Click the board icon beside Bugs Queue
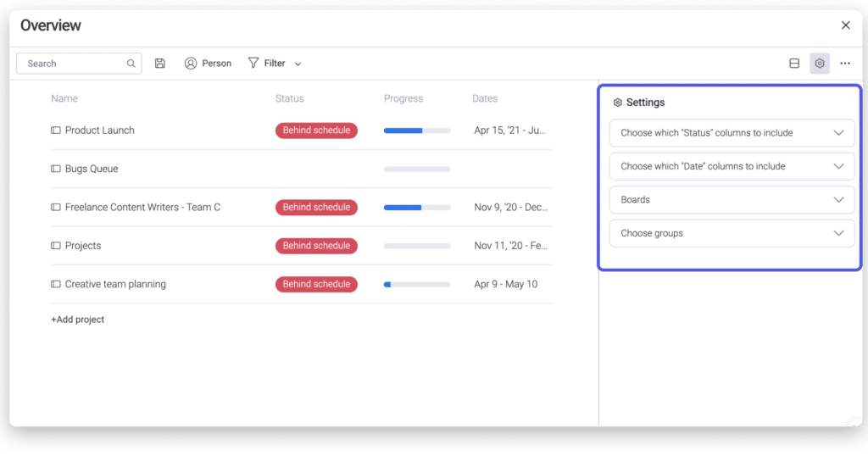868x456 pixels. (56, 169)
